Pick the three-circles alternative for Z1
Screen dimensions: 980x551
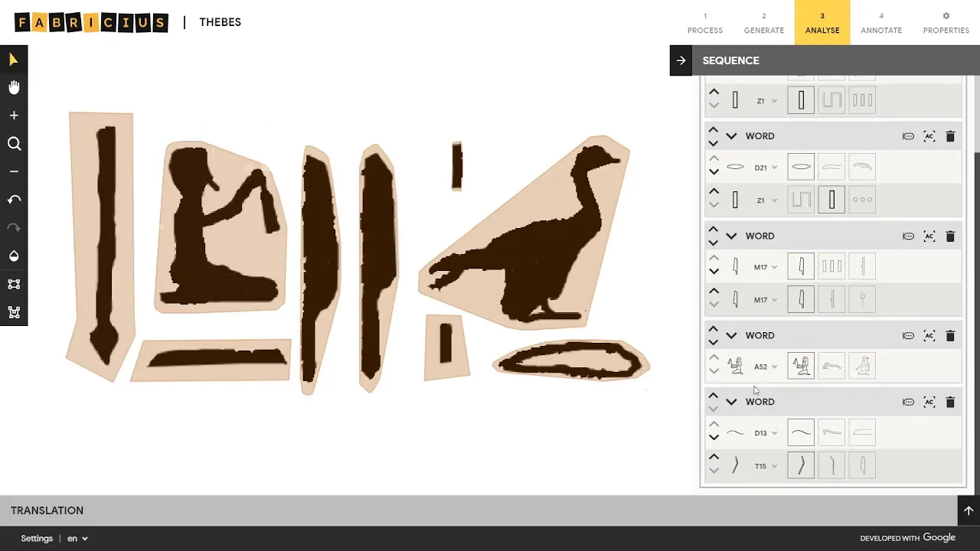pyautogui.click(x=862, y=200)
